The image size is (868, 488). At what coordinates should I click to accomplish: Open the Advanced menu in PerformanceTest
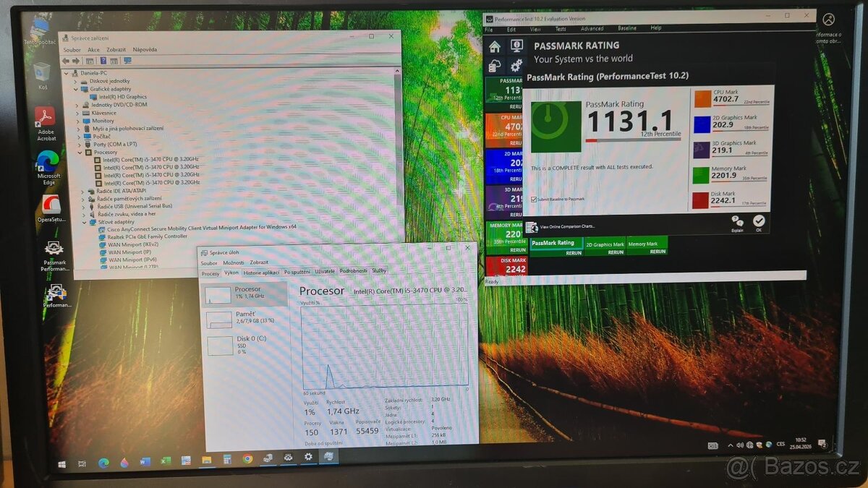coord(592,28)
